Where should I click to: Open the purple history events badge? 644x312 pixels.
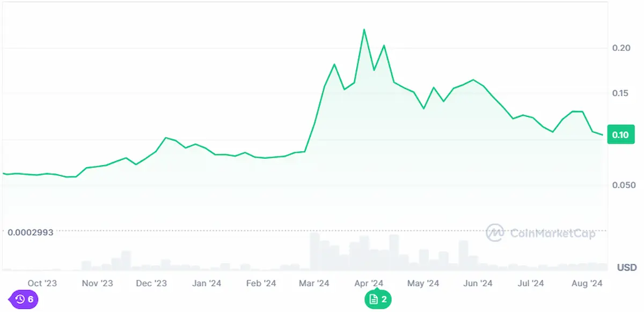tap(24, 299)
